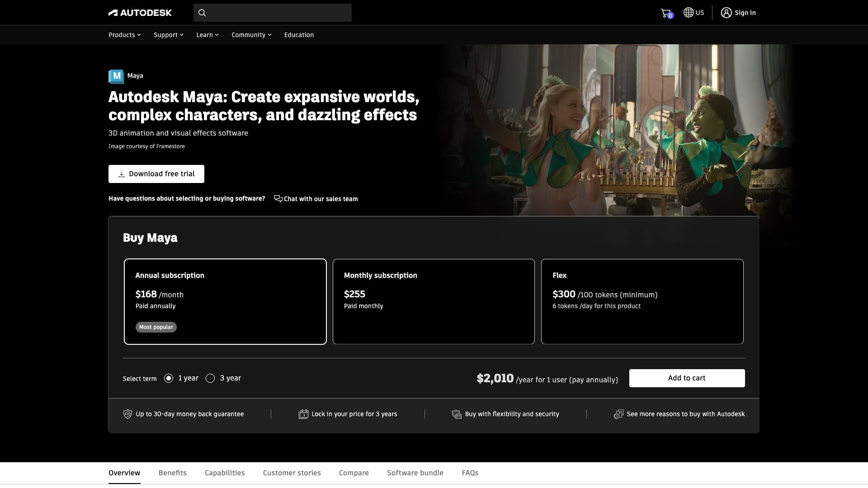This screenshot has height=488, width=868.
Task: Click the globe region icon
Action: pos(688,13)
